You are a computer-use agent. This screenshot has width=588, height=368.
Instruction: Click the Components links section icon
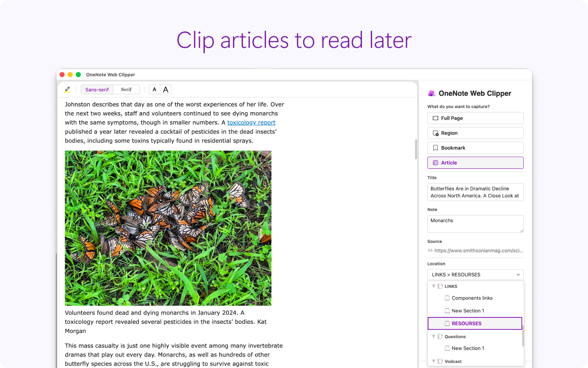447,298
